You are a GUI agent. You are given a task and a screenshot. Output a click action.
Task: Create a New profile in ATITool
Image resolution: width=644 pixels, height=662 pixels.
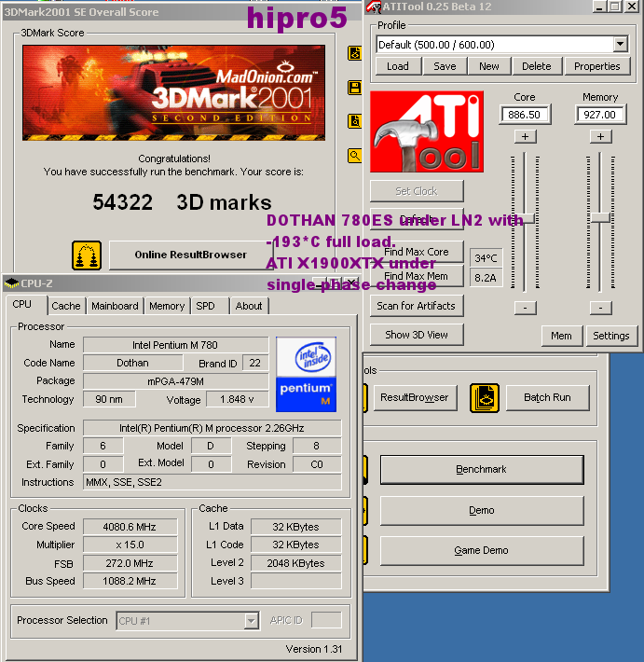(489, 66)
